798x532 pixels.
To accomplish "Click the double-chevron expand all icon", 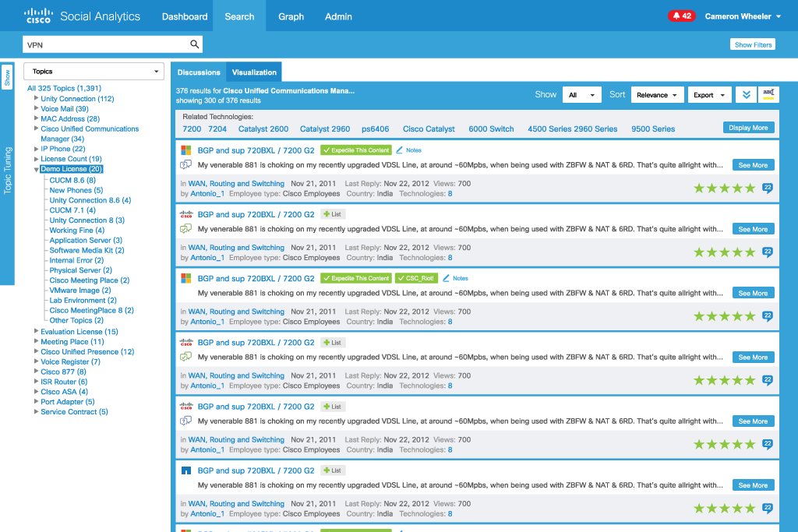I will [746, 95].
